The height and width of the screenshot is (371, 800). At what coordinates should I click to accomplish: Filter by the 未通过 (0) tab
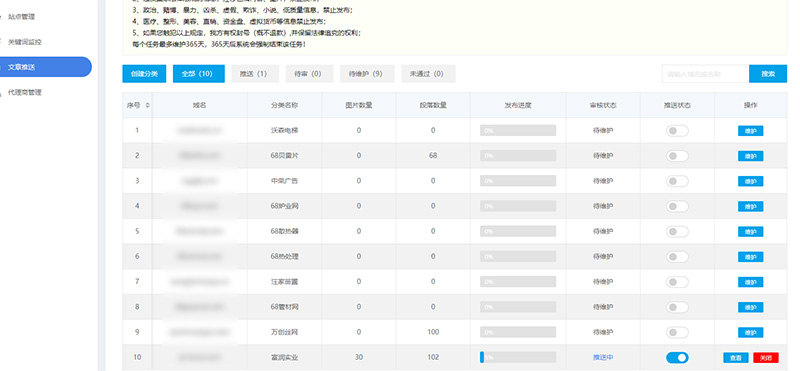click(429, 73)
